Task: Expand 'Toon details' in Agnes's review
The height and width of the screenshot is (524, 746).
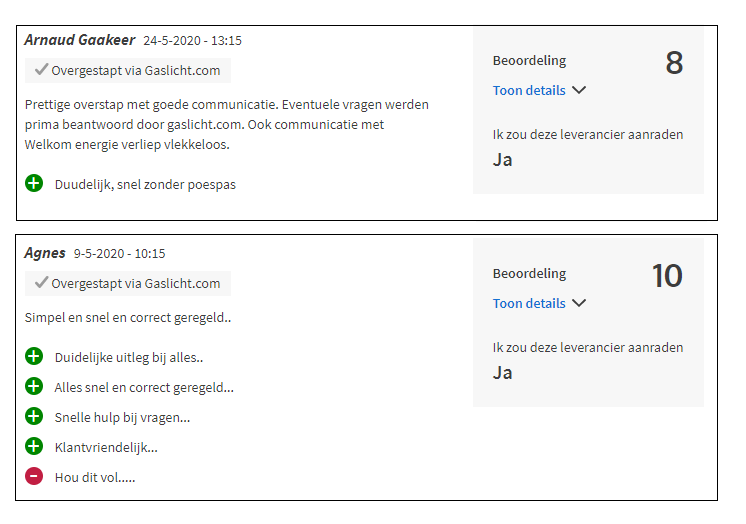Action: [529, 303]
